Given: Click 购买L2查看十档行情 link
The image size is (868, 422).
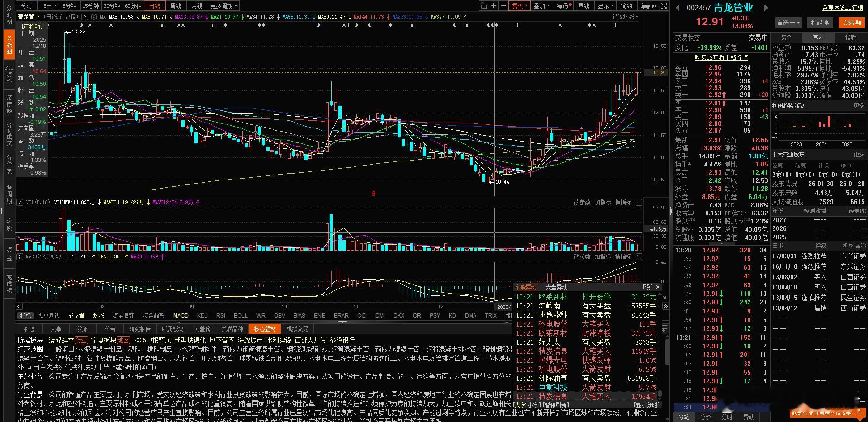Looking at the screenshot, I should pos(721,58).
